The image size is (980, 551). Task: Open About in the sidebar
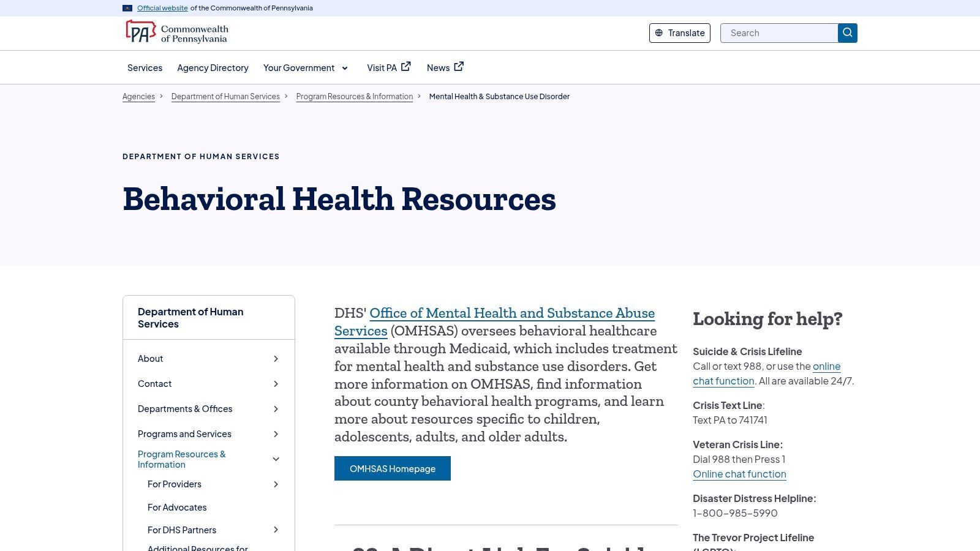point(150,359)
